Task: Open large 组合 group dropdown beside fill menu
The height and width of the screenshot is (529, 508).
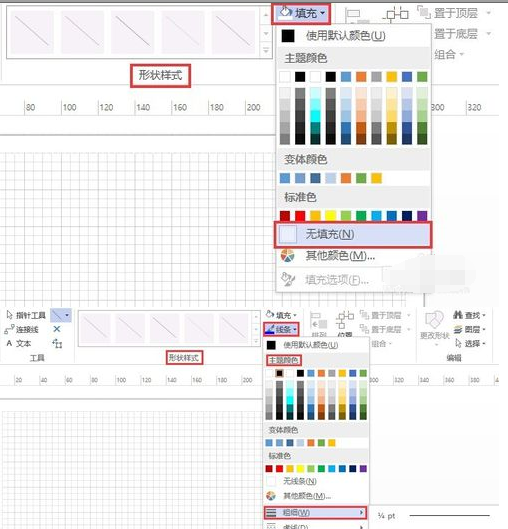Action: point(449,54)
